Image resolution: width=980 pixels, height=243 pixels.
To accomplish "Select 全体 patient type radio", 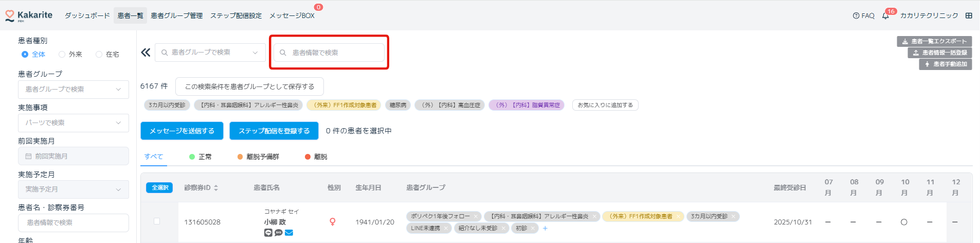I will click(25, 55).
